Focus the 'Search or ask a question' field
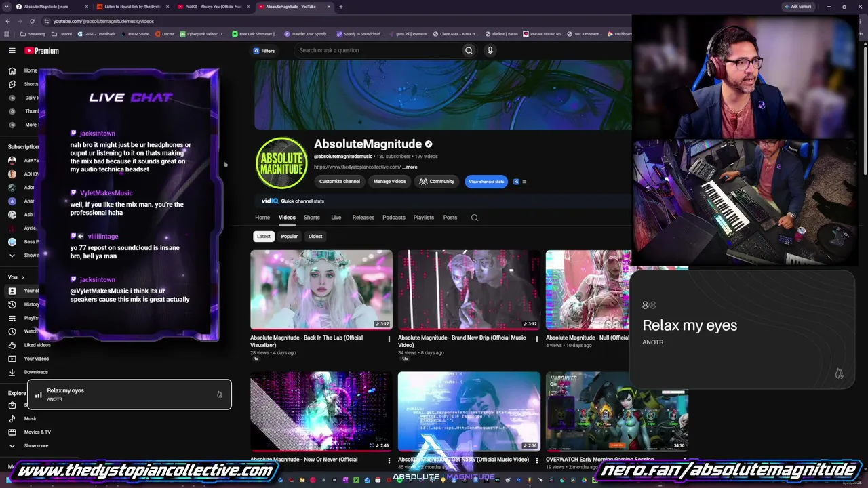The image size is (868, 488). 378,50
